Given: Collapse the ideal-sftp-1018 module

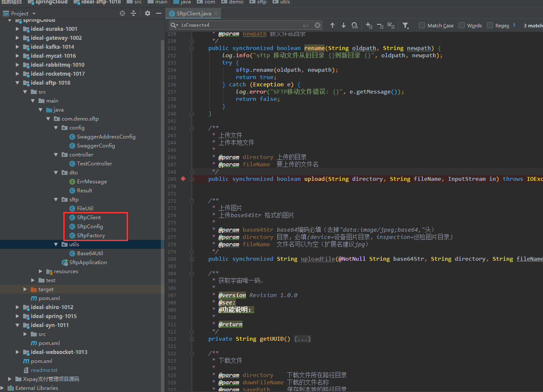Looking at the screenshot, I should pos(17,83).
